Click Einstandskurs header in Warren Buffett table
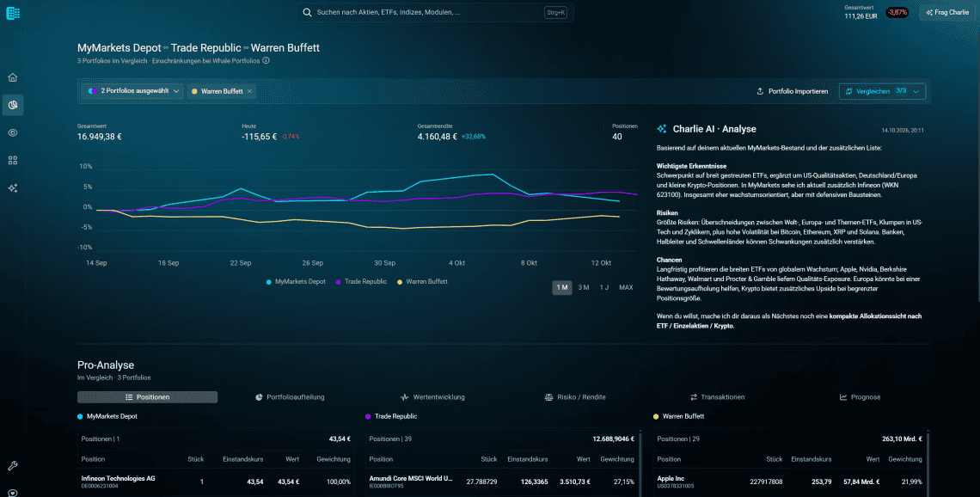The image size is (980, 497). point(812,459)
